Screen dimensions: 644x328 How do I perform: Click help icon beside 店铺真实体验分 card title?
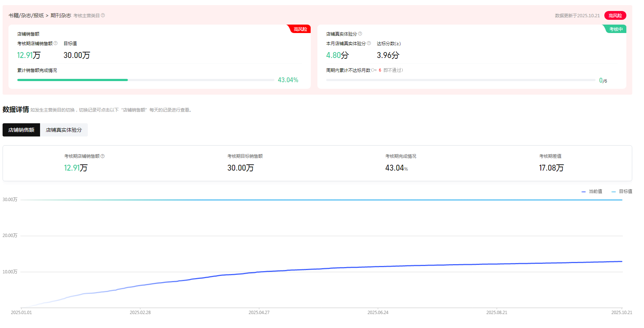pos(360,34)
